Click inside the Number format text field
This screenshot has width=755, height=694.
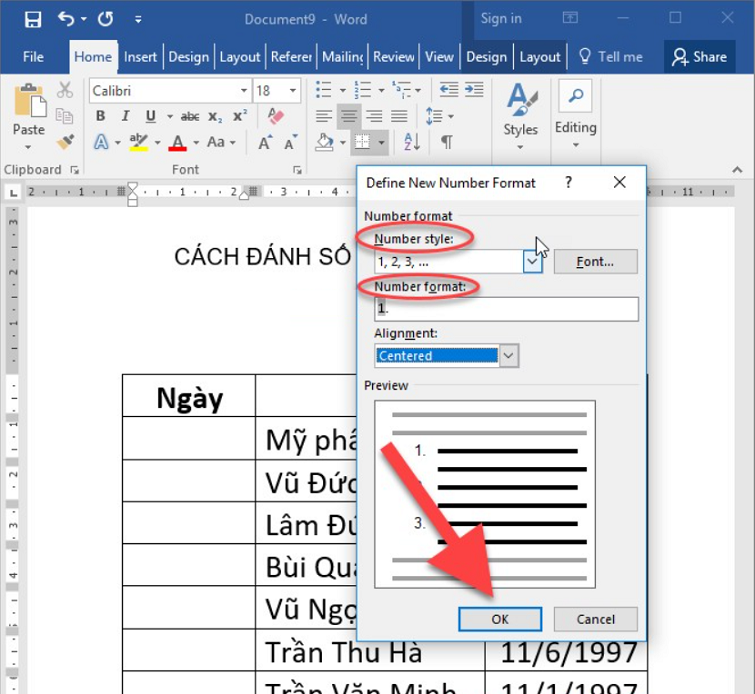pos(506,309)
